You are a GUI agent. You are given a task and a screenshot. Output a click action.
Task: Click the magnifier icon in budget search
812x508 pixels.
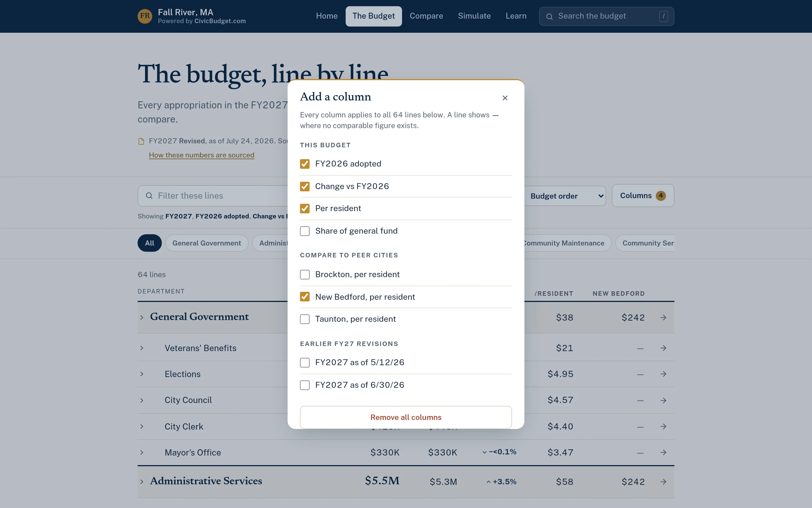click(x=549, y=16)
